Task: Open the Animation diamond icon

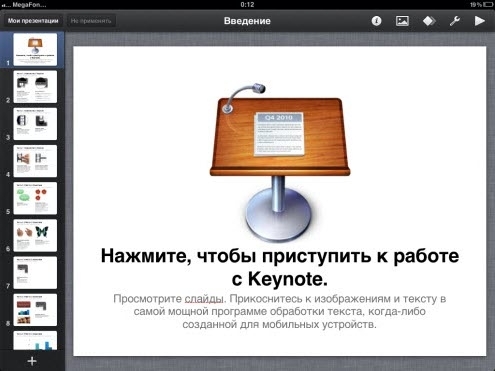Action: pyautogui.click(x=429, y=21)
